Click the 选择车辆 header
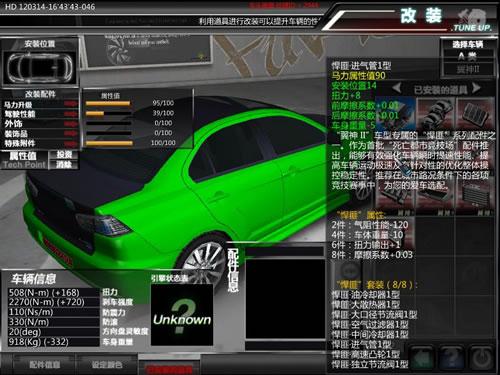This screenshot has height=375, width=500. pos(467,44)
